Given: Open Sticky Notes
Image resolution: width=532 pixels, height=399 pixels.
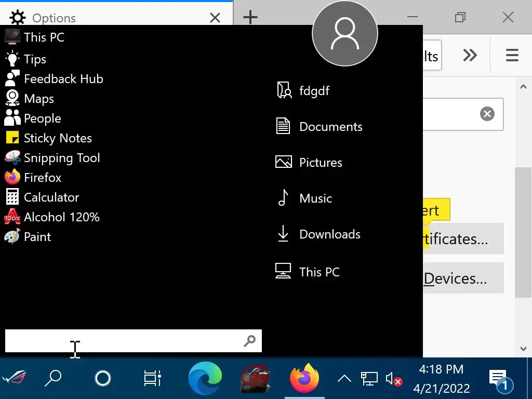Looking at the screenshot, I should pos(48,138).
